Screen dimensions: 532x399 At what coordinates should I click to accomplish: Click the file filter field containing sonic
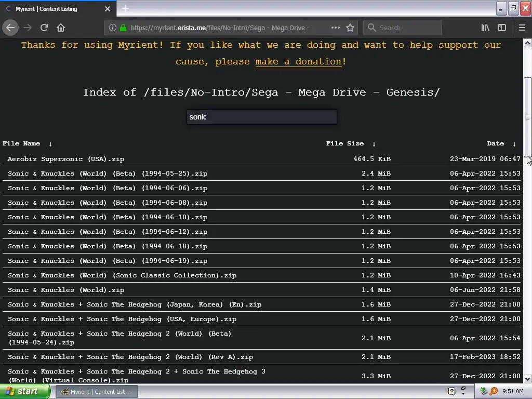click(x=262, y=117)
